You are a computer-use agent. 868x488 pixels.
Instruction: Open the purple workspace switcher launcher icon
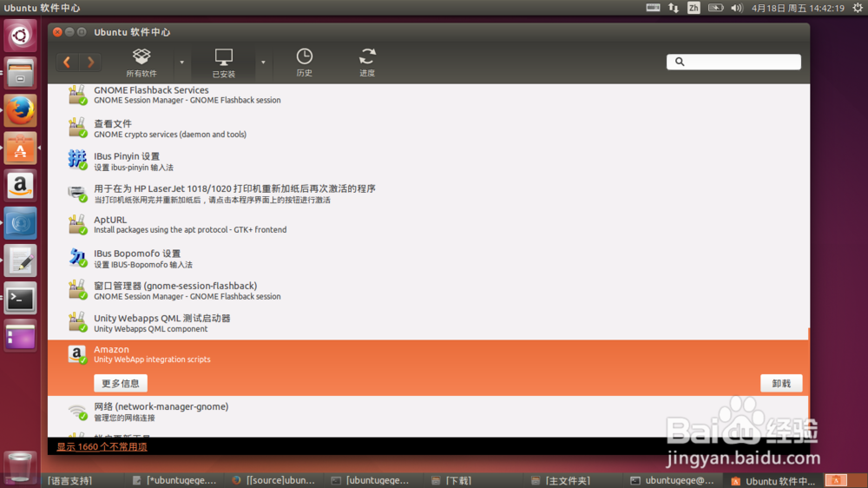click(x=21, y=336)
